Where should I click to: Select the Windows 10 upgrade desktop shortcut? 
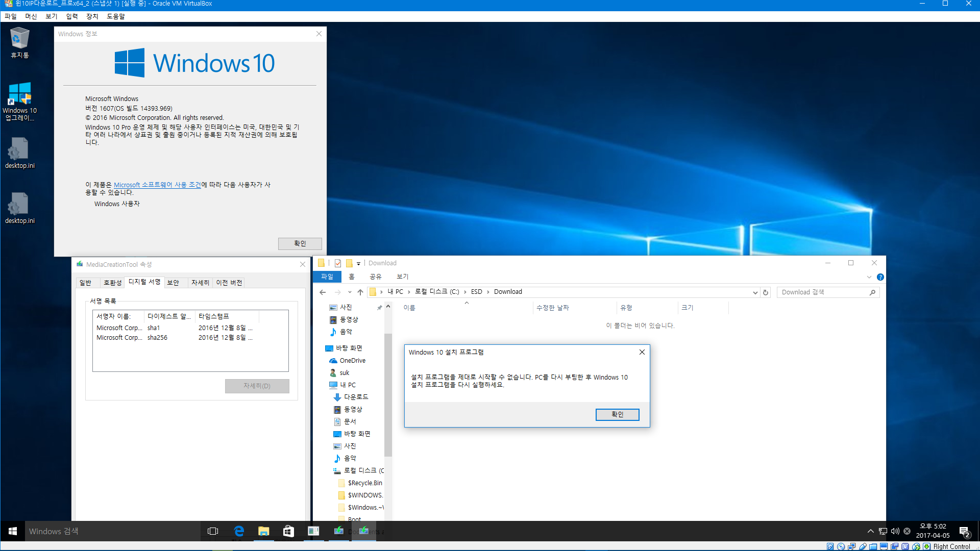tap(19, 102)
